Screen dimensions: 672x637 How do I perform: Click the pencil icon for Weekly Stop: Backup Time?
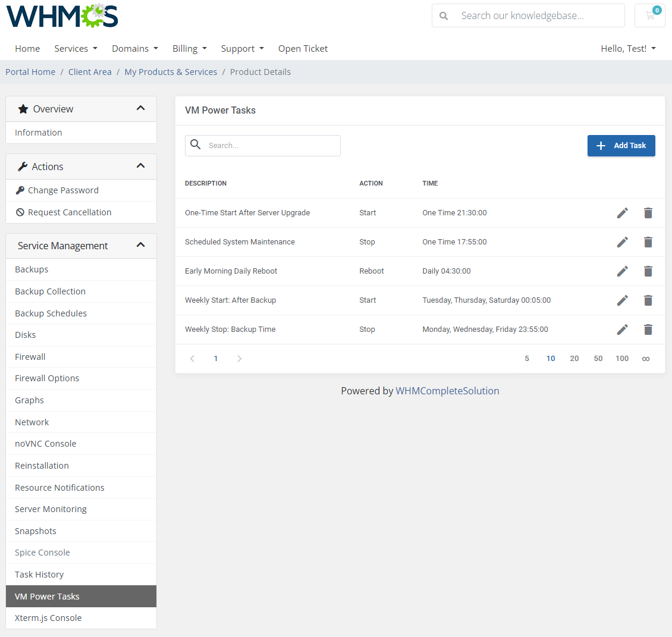(x=622, y=329)
